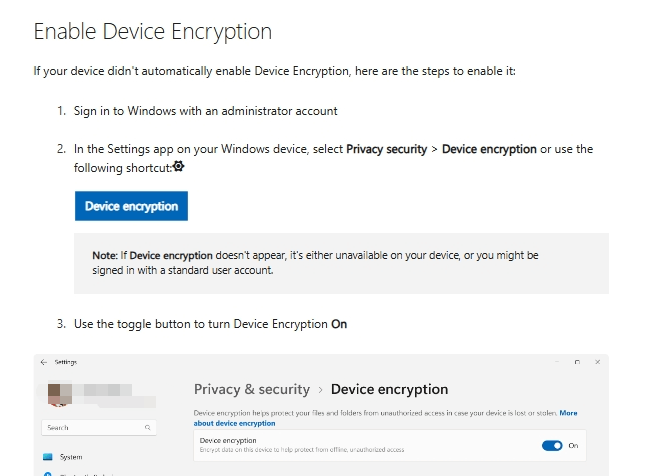This screenshot has height=476, width=671.
Task: Click the chevron between breadcrumb items
Action: point(320,390)
